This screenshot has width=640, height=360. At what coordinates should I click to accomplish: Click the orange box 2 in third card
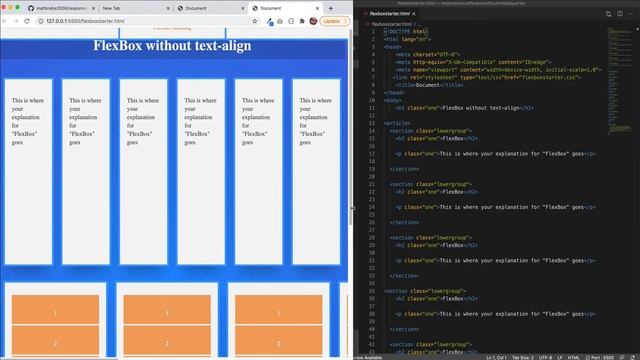(x=278, y=340)
